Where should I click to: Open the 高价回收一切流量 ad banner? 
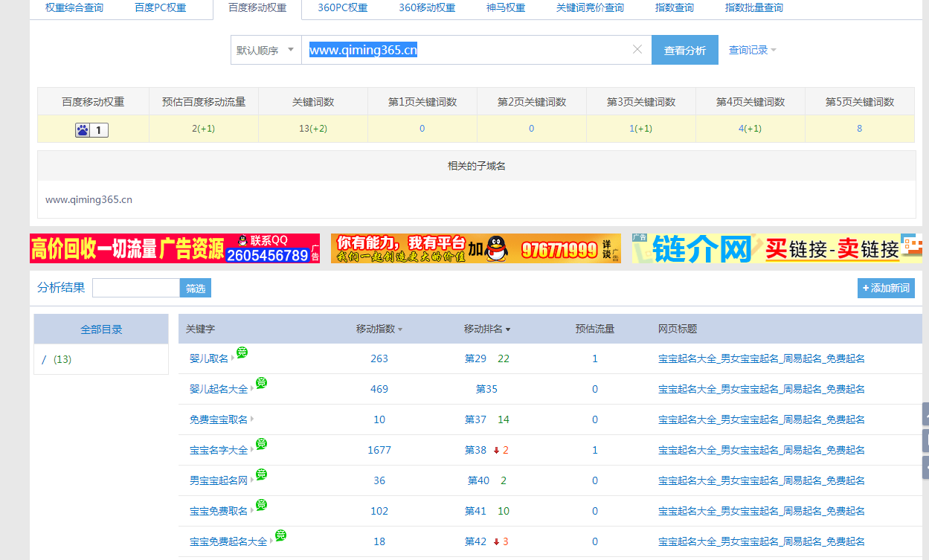[175, 248]
